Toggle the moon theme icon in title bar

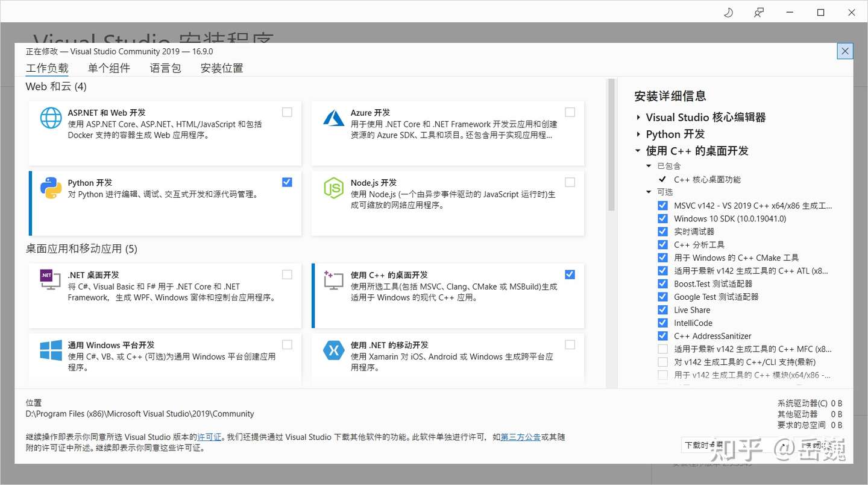[728, 12]
